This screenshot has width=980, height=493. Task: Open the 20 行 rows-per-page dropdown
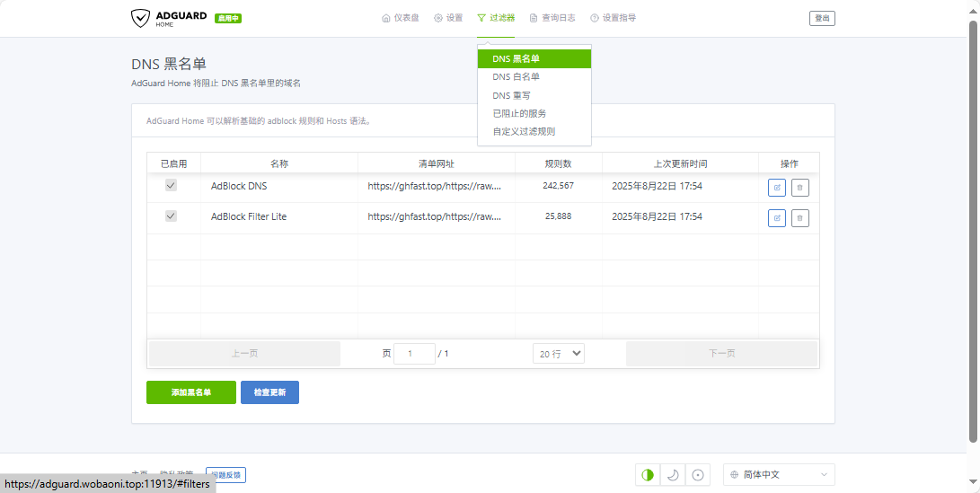tap(559, 354)
